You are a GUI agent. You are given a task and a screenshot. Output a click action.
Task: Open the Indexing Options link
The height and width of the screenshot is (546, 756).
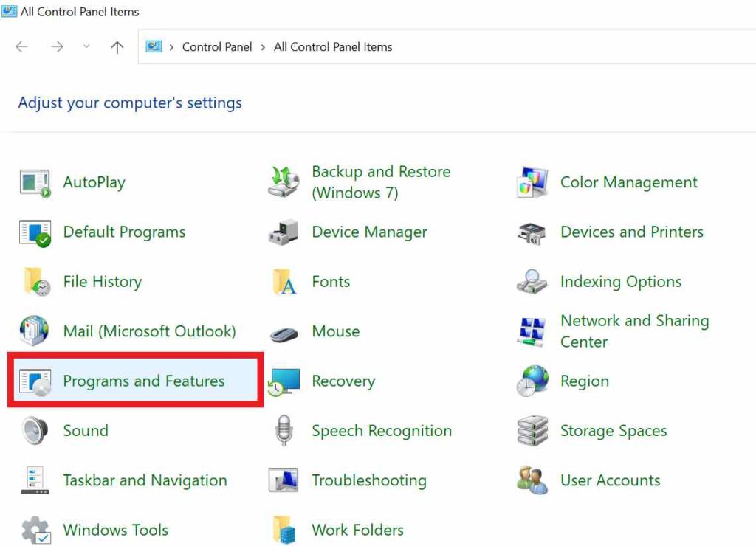(x=621, y=282)
